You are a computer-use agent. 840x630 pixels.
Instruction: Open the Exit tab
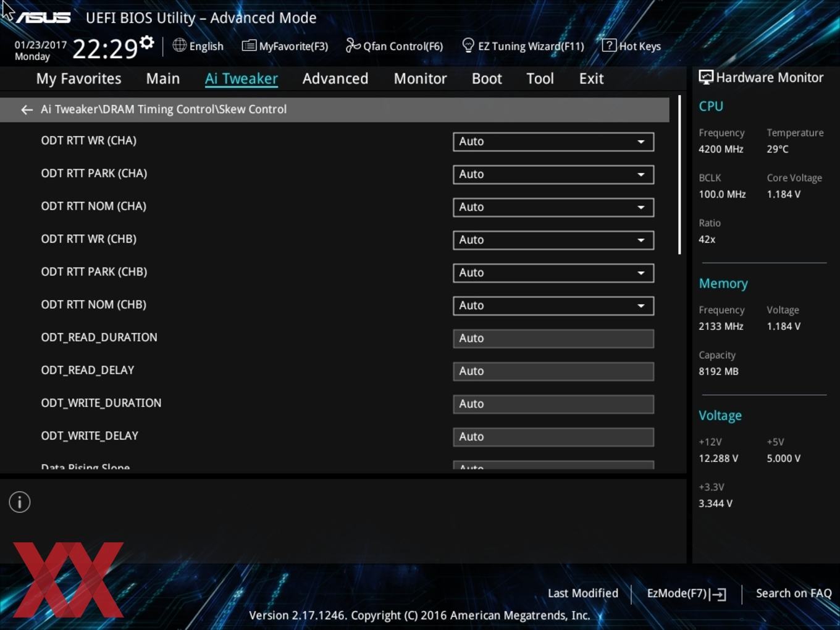pyautogui.click(x=591, y=78)
